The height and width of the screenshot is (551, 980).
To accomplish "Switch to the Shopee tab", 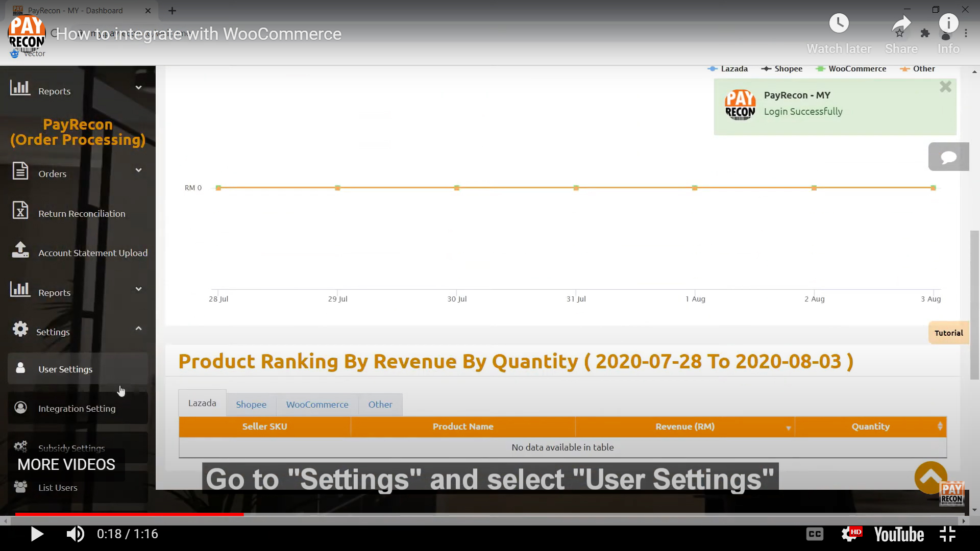I will coord(251,405).
